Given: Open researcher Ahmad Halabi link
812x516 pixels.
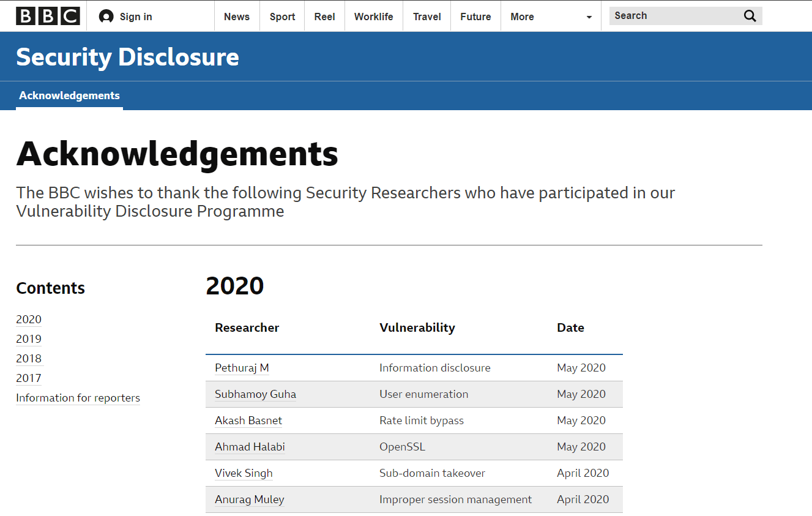Looking at the screenshot, I should (x=250, y=447).
